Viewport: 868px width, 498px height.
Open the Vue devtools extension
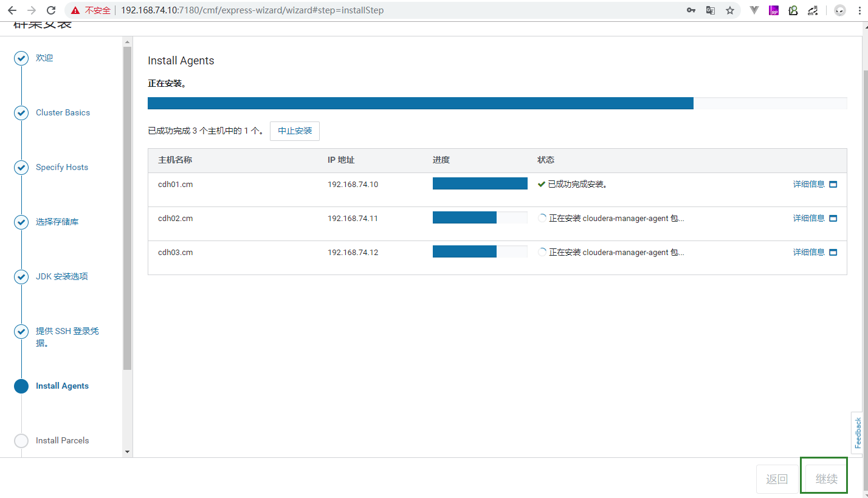tap(754, 10)
